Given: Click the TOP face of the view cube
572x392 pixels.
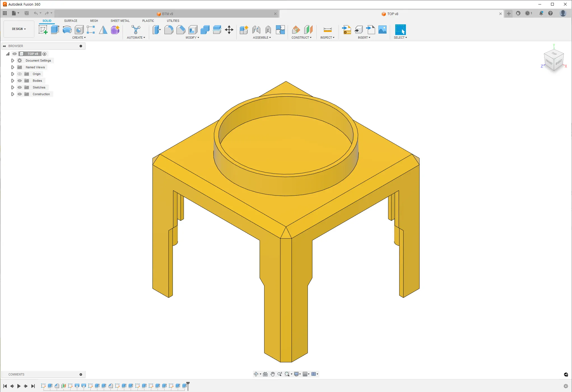Looking at the screenshot, I should (554, 53).
